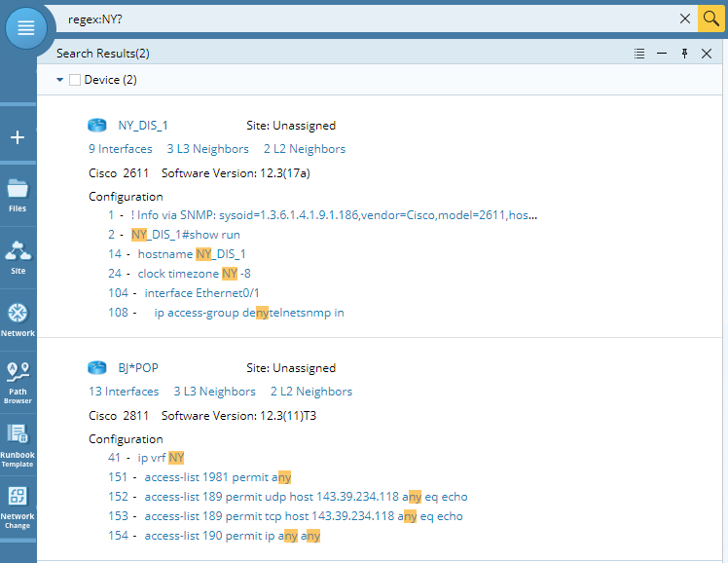Open Path Browser in the sidebar
Image resolution: width=728 pixels, height=563 pixels.
(18, 383)
